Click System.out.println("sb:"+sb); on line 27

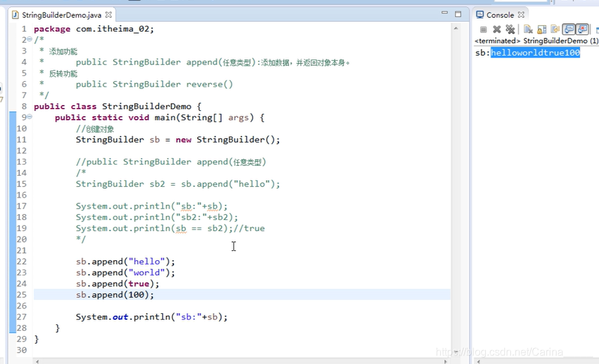pyautogui.click(x=151, y=316)
